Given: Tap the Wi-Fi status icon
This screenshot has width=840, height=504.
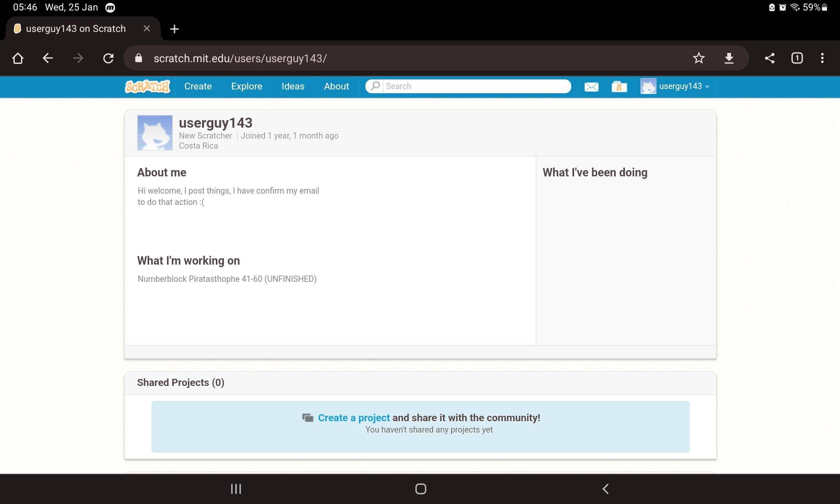Looking at the screenshot, I should [x=795, y=8].
